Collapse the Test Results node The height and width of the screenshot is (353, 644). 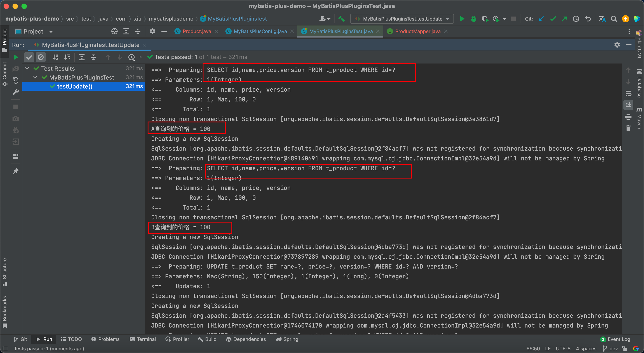(x=27, y=68)
